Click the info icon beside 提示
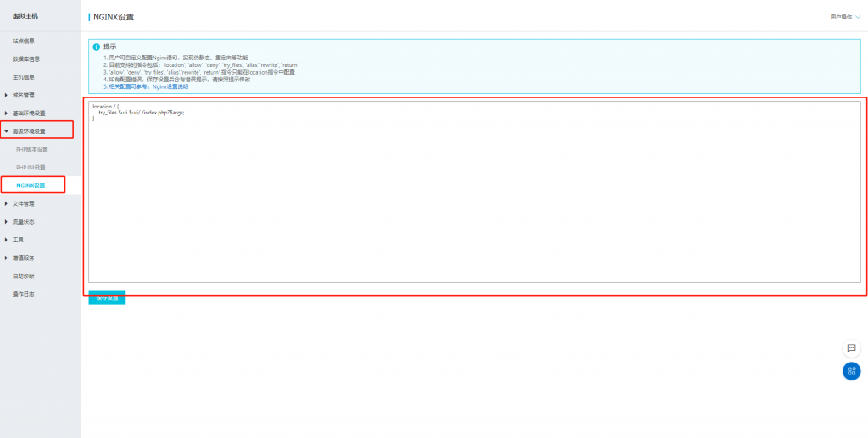868x438 pixels. click(97, 47)
